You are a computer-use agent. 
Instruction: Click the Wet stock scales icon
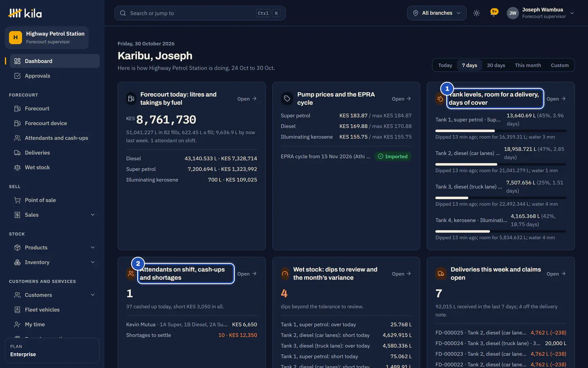[17, 167]
